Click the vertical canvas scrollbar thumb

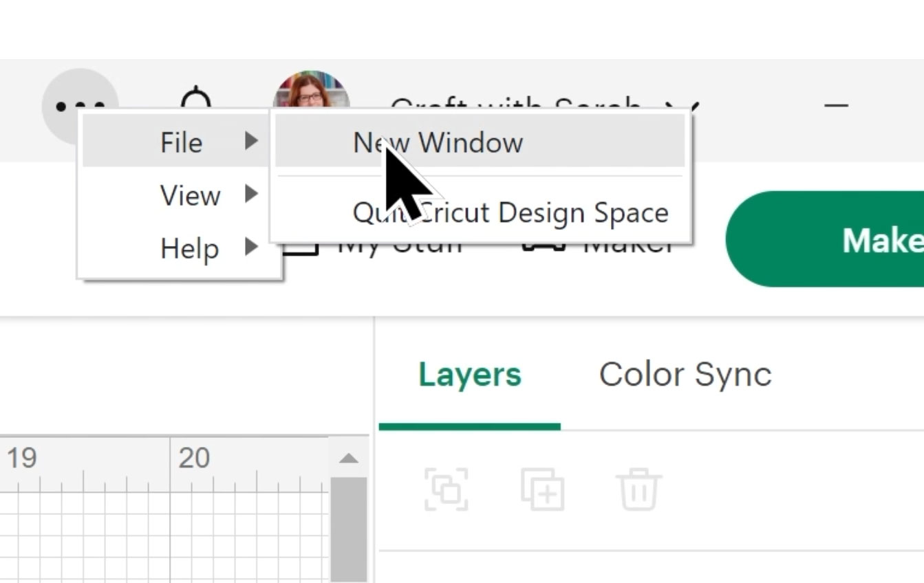click(x=349, y=529)
